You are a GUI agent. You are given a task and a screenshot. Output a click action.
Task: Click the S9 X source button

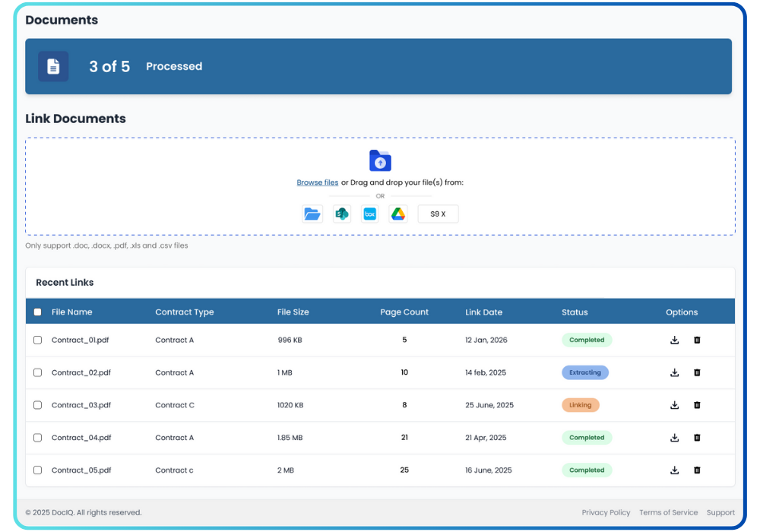coord(439,214)
